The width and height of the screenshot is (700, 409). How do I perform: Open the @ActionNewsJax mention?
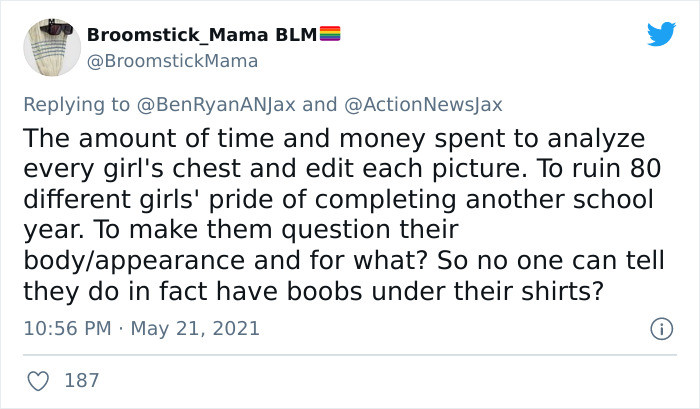click(x=427, y=102)
